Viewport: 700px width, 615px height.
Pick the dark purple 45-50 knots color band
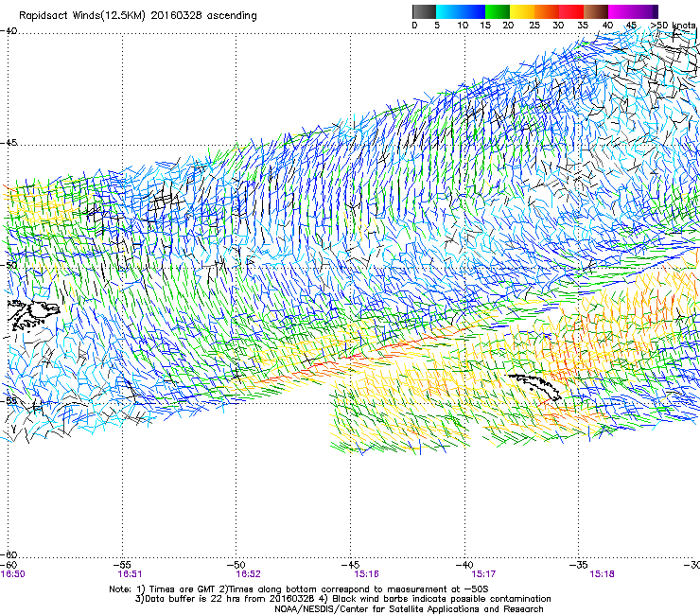click(x=645, y=11)
